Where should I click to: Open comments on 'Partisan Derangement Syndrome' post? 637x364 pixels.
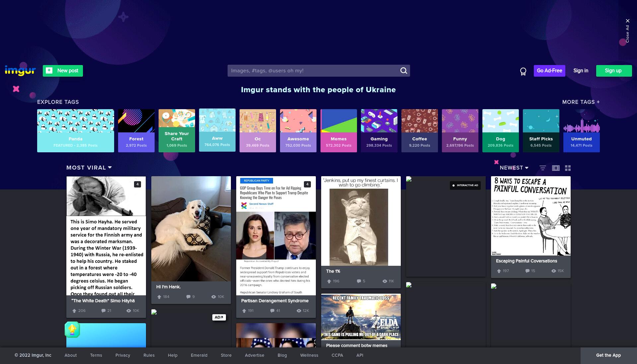272,311
